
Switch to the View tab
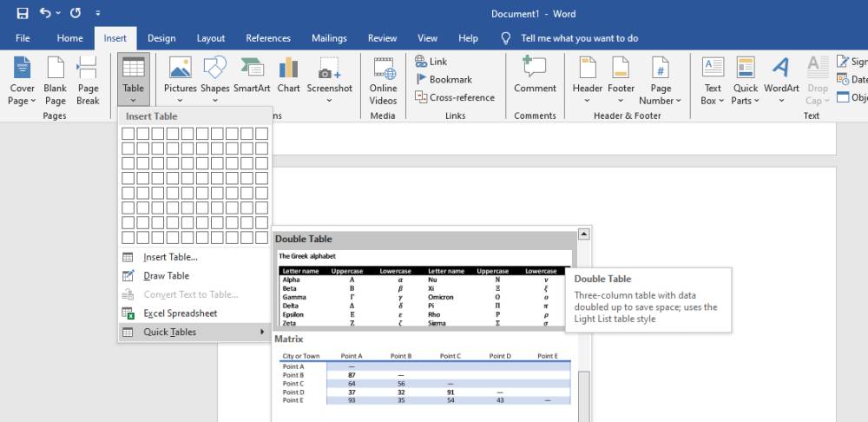[x=427, y=38]
